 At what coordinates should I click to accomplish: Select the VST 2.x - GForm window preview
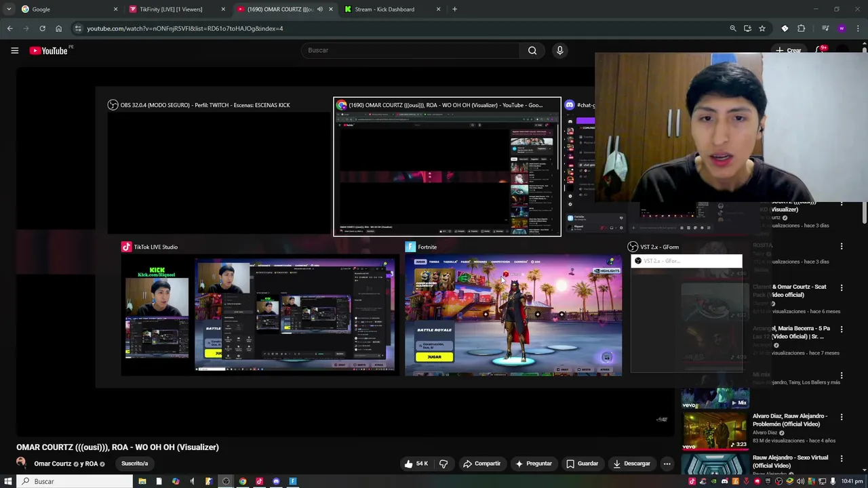click(686, 308)
